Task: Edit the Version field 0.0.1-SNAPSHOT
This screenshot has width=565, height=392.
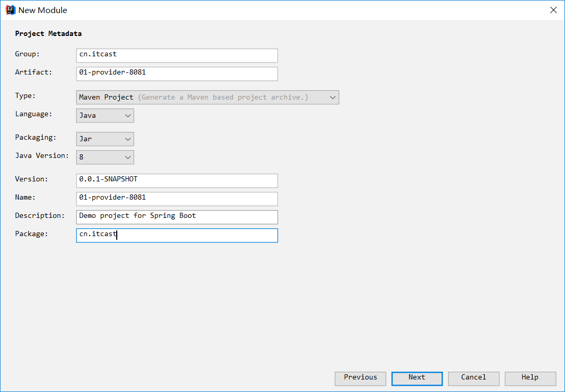Action: [177, 180]
